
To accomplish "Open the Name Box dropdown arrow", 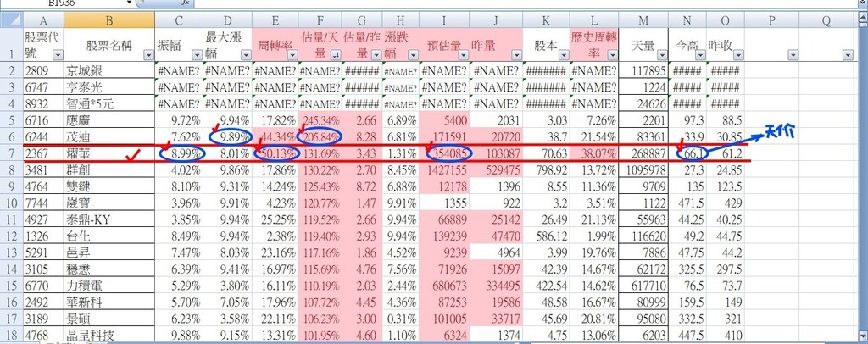I will (128, 3).
